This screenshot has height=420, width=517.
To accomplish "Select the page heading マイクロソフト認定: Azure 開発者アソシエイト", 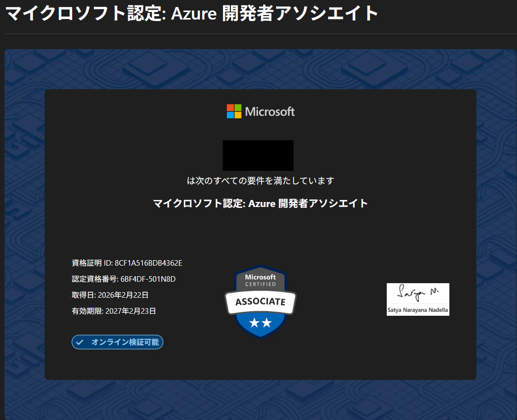I will 192,14.
